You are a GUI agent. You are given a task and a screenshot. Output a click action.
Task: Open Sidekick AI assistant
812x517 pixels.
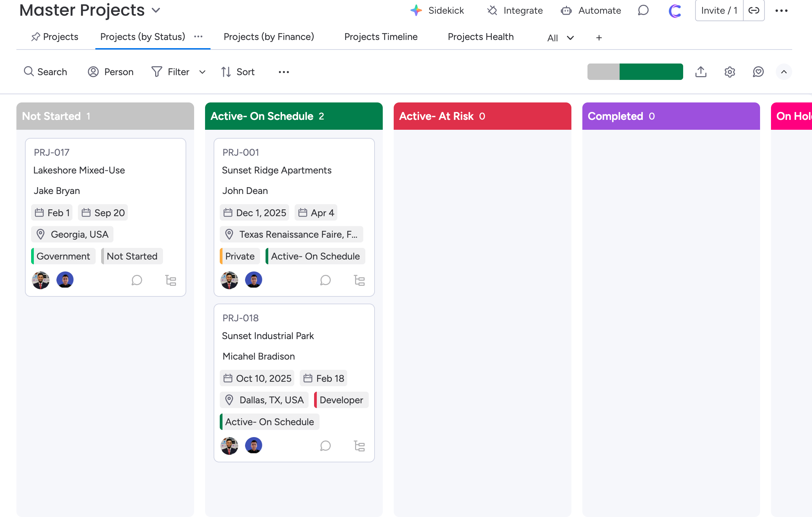[437, 11]
